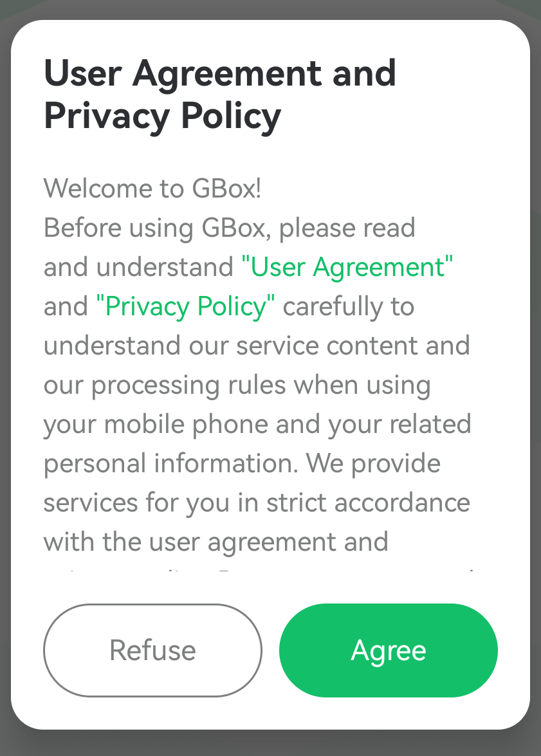541x756 pixels.
Task: Open the "User Agreement" green link
Action: (x=347, y=267)
